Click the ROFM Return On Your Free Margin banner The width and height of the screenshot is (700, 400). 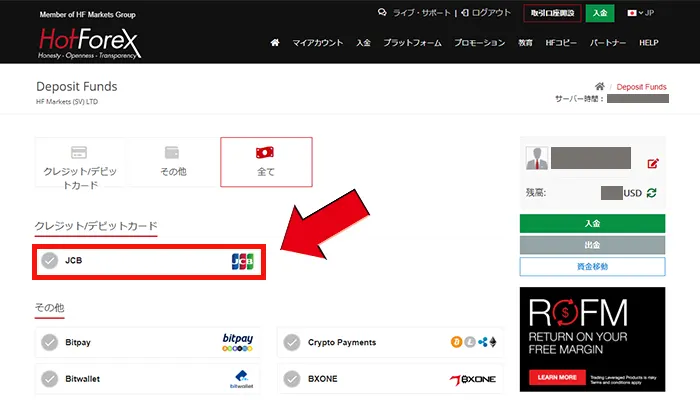(x=592, y=339)
